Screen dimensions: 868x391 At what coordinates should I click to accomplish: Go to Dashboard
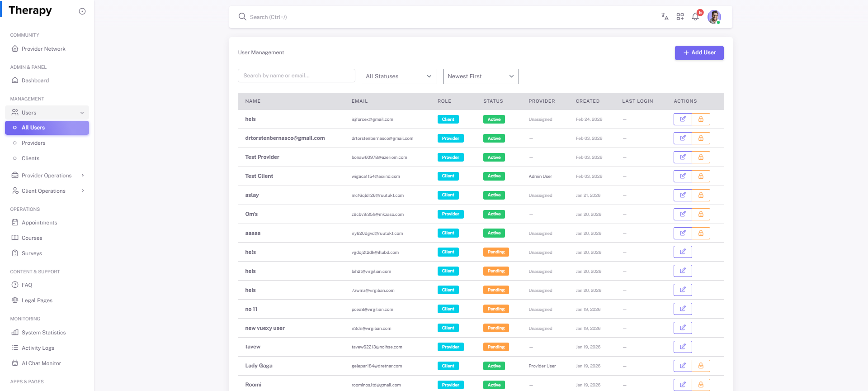pos(47,81)
